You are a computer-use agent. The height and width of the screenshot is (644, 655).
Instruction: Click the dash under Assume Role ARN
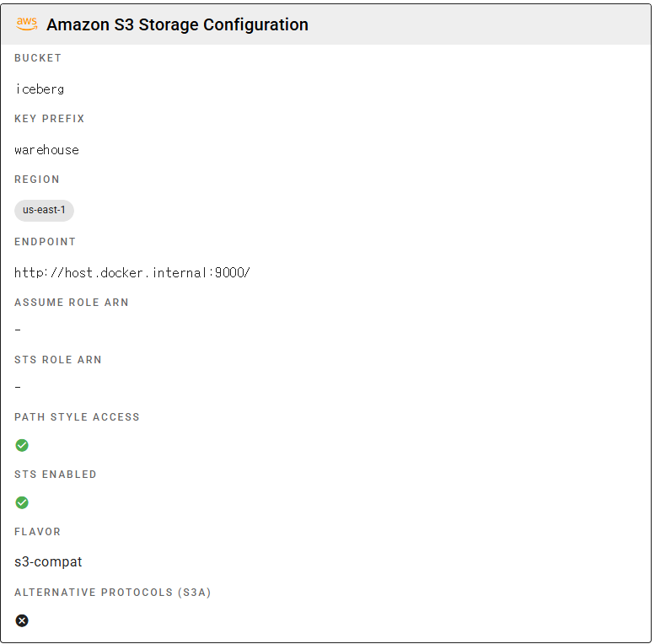pyautogui.click(x=18, y=330)
